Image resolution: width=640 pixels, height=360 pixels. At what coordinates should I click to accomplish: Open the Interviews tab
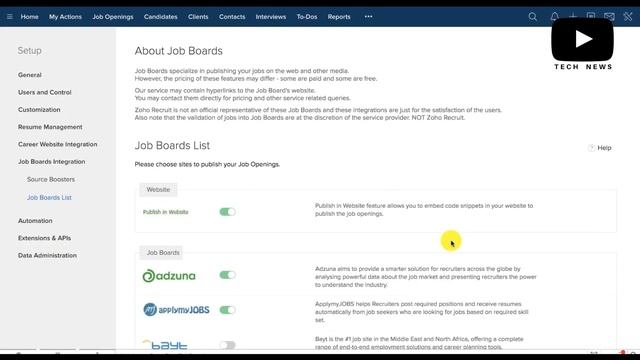click(x=271, y=17)
